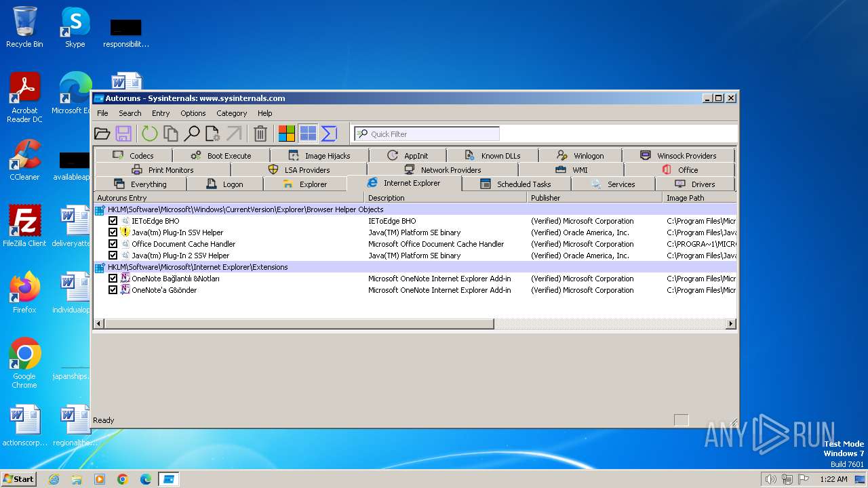Open the Options menu
Screen dimensions: 868x488
pyautogui.click(x=193, y=113)
